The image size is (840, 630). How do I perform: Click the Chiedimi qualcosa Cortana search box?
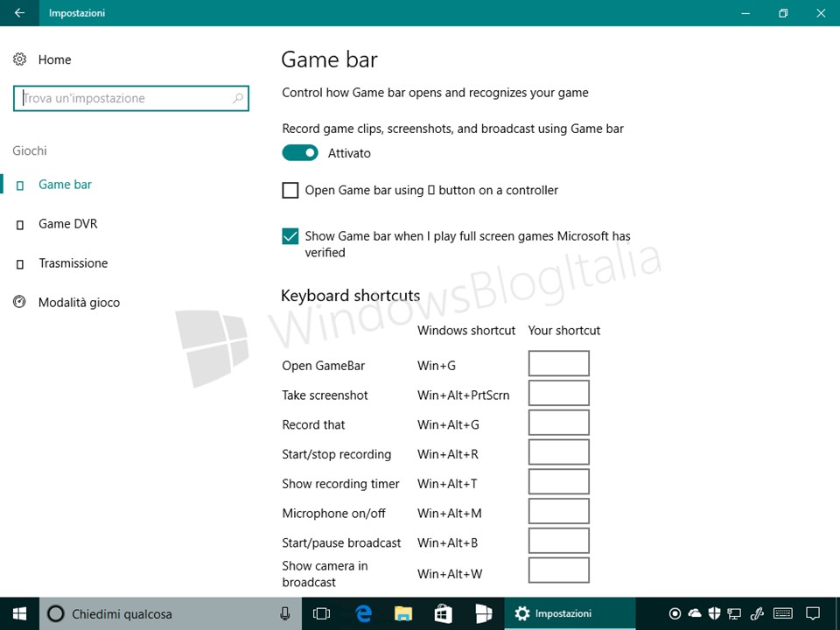[x=171, y=613]
